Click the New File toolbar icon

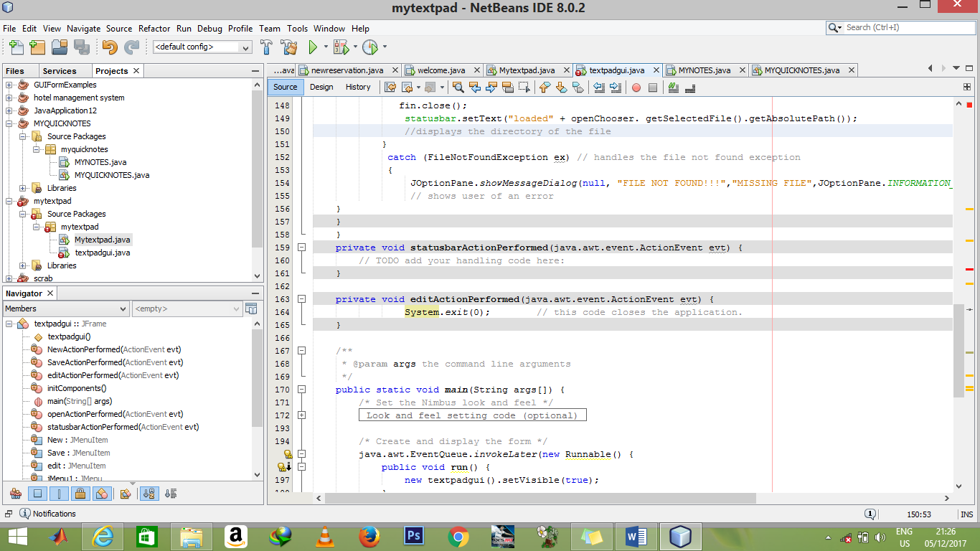16,47
